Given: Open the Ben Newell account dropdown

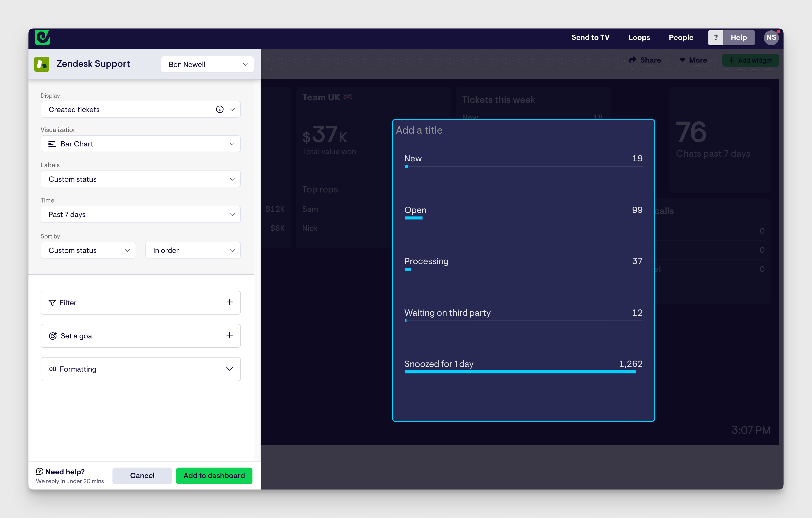Looking at the screenshot, I should pyautogui.click(x=207, y=64).
